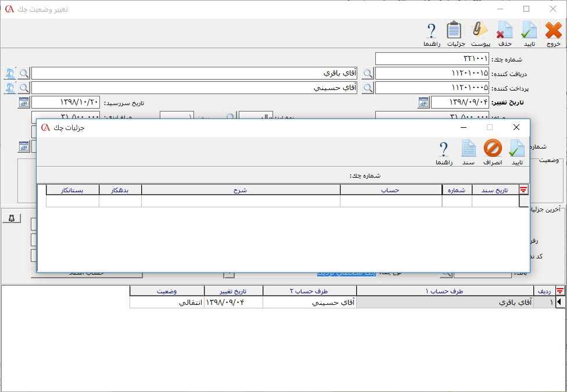
Task: Open calendar picker for تاریخ سررسید date
Action: 24,103
